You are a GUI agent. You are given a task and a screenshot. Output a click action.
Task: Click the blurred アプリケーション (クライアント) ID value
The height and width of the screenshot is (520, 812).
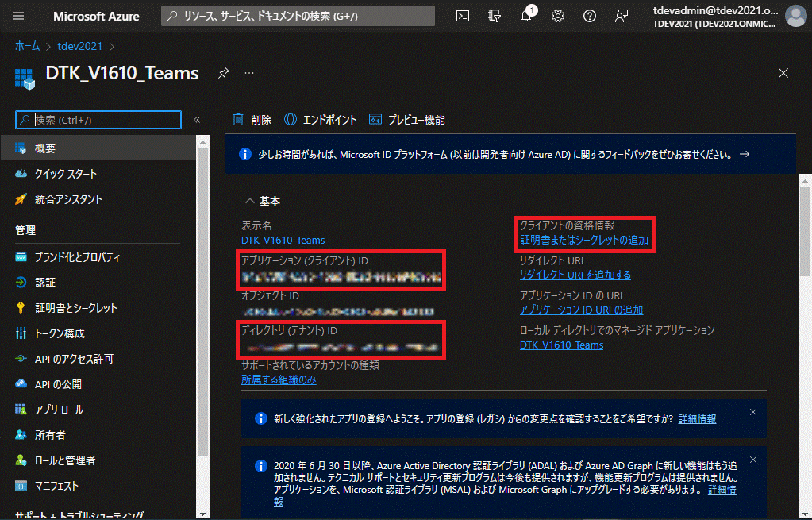coord(341,277)
